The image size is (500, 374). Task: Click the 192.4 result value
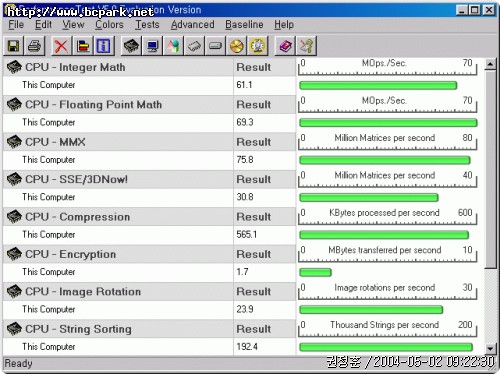point(247,346)
